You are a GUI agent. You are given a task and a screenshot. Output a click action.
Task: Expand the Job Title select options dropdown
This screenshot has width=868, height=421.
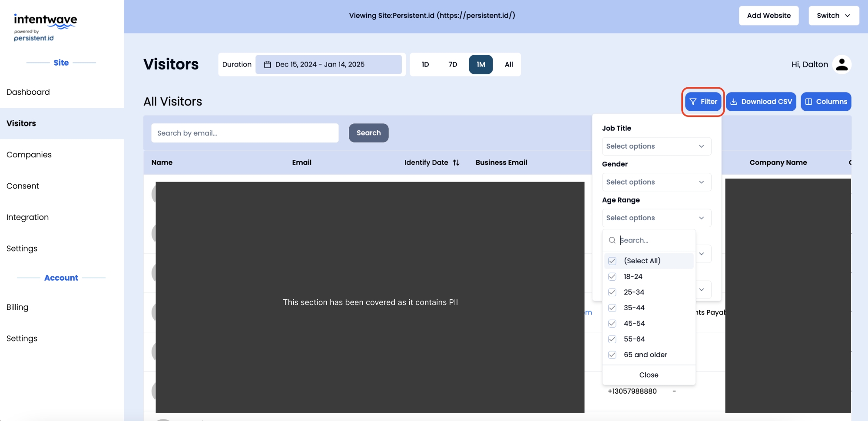[656, 146]
